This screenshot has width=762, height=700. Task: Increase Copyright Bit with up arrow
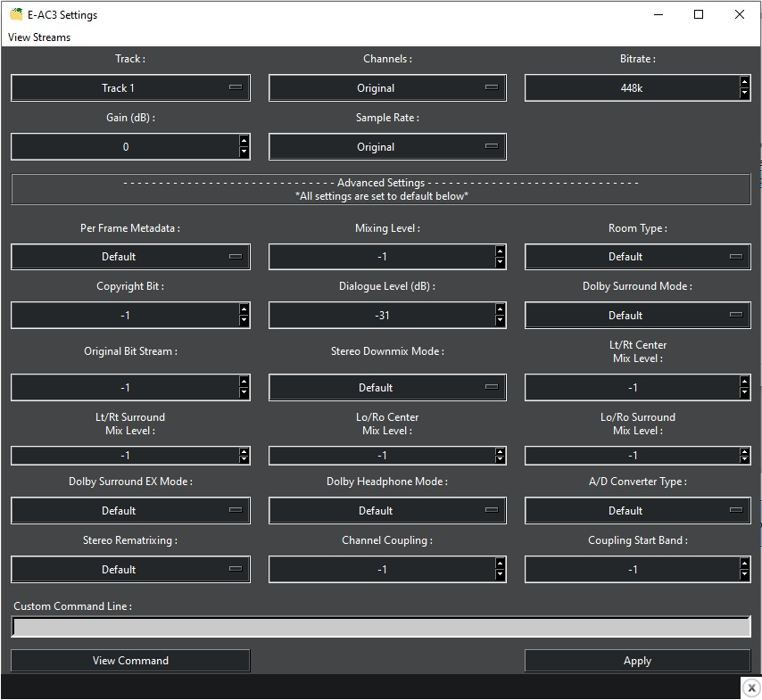[x=244, y=309]
